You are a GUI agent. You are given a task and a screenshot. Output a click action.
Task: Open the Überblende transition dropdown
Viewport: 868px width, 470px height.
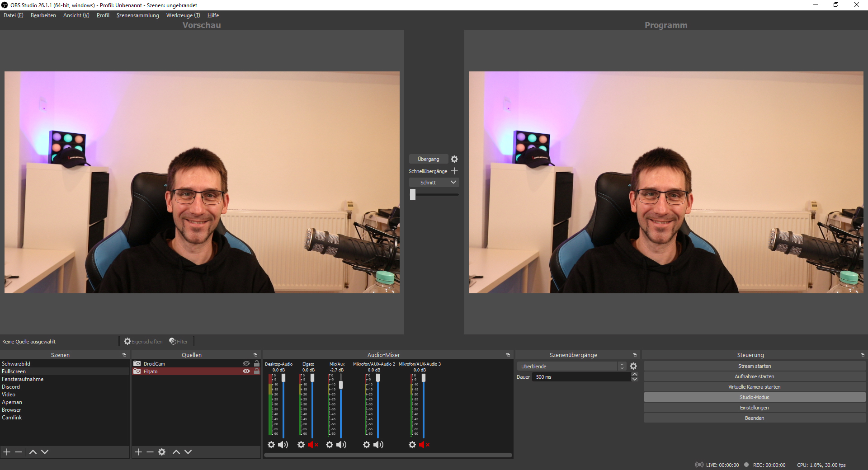(x=622, y=366)
